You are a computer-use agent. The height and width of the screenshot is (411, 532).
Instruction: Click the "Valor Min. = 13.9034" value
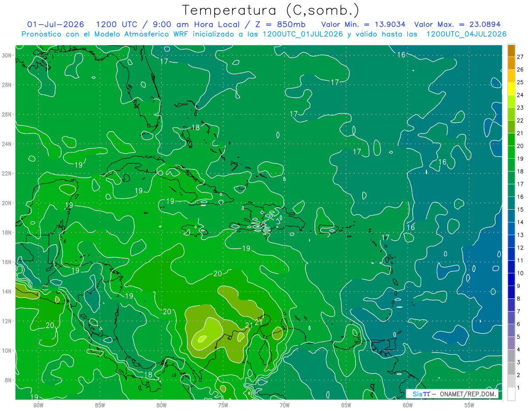click(x=364, y=24)
